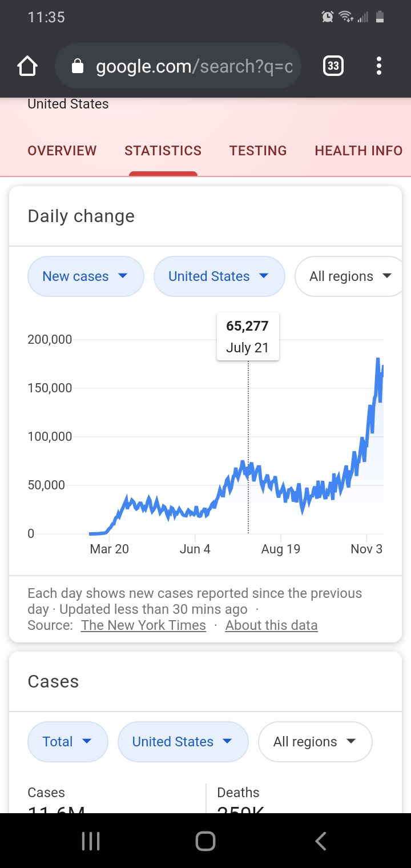This screenshot has width=411, height=868.
Task: Open Chrome three-dot overflow menu
Action: (378, 66)
